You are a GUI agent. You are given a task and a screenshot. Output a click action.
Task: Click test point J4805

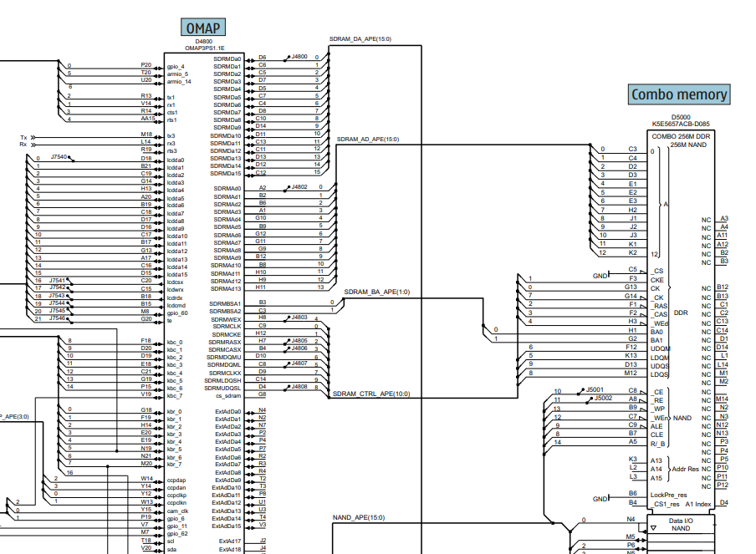tap(299, 340)
